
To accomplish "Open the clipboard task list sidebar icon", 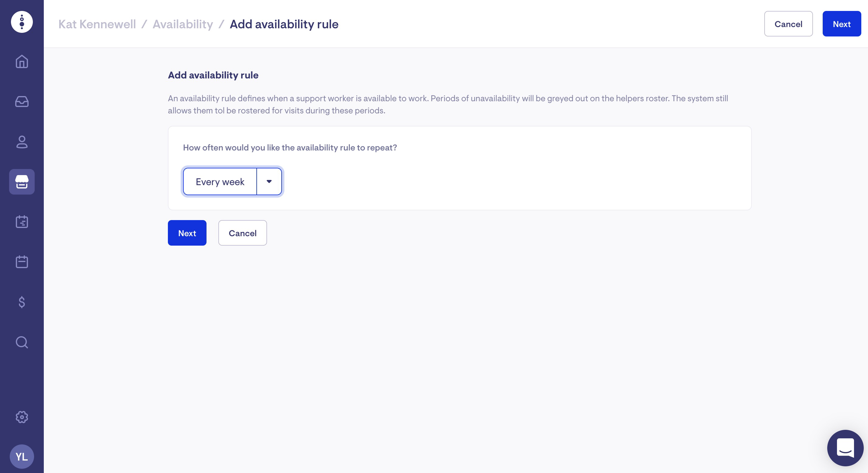I will pyautogui.click(x=22, y=222).
